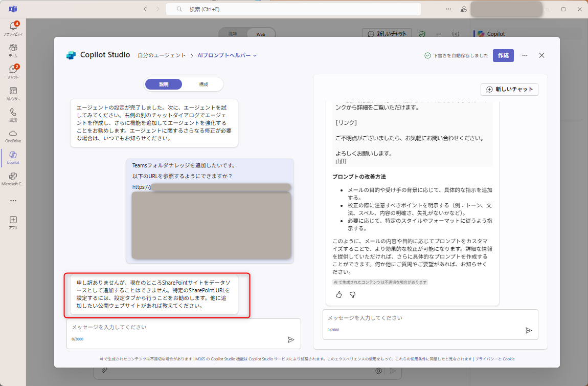Open Microsoft C... app in sidebar
The width and height of the screenshot is (588, 386).
13,179
